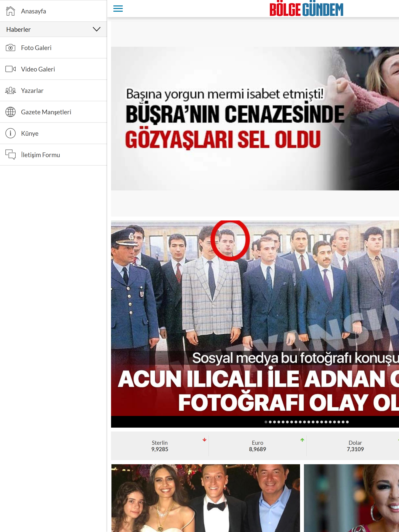
Task: Click the Yazarlar people icon
Action: click(10, 90)
